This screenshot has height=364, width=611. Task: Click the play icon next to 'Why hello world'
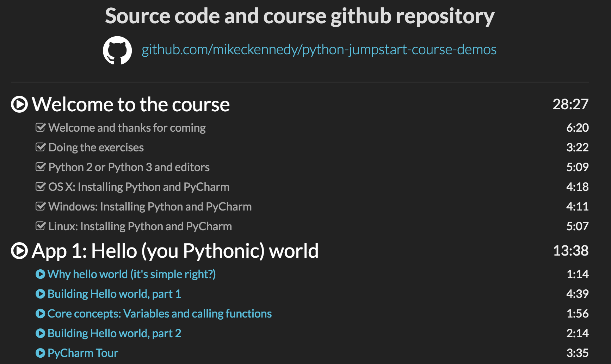[x=41, y=274]
